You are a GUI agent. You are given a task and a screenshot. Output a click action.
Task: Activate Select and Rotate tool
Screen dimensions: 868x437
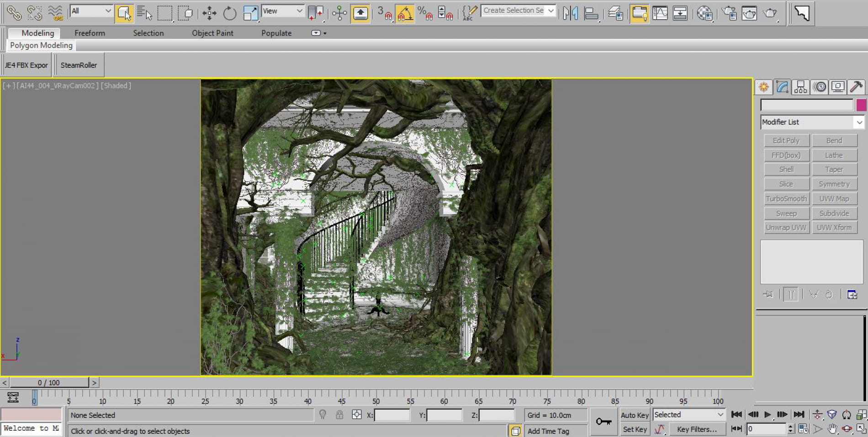[x=229, y=13]
